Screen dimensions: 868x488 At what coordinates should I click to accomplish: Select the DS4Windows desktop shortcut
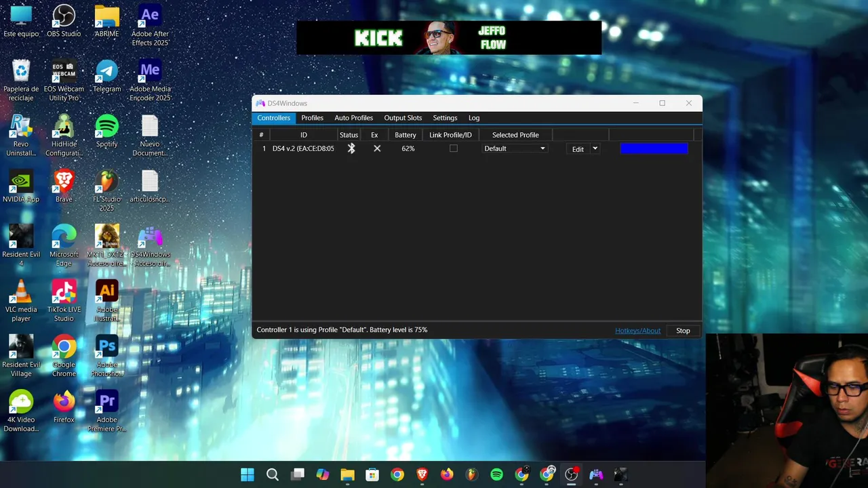coord(150,246)
